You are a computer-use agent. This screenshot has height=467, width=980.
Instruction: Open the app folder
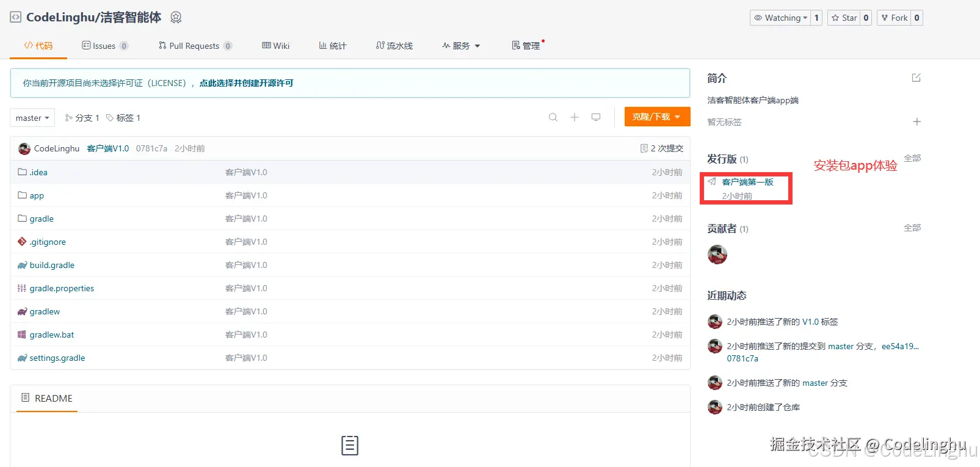[37, 195]
